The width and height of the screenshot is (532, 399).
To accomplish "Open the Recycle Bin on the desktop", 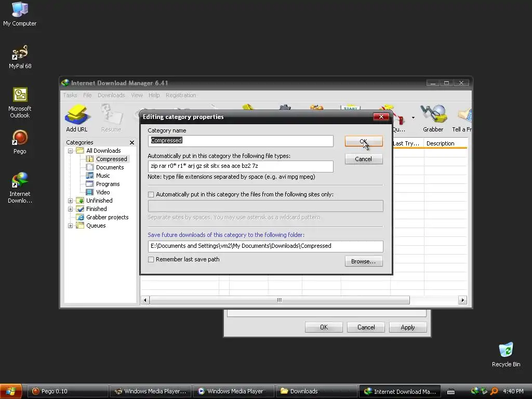I will pyautogui.click(x=506, y=355).
